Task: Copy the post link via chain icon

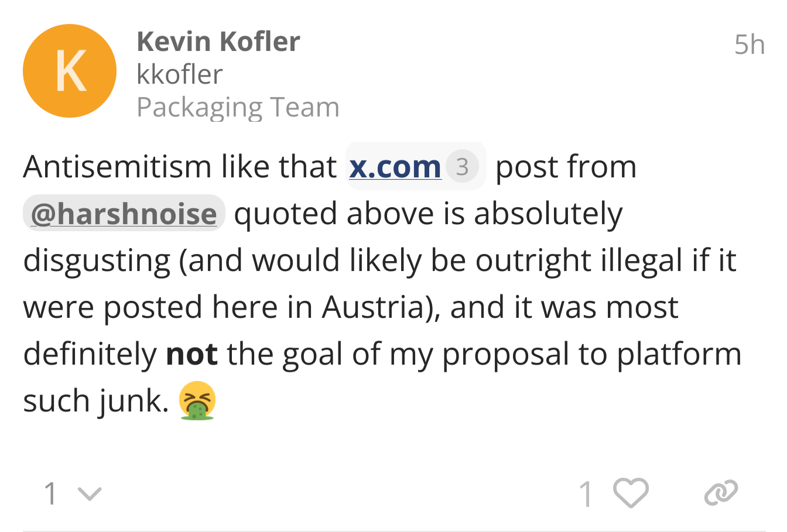Action: [x=721, y=493]
